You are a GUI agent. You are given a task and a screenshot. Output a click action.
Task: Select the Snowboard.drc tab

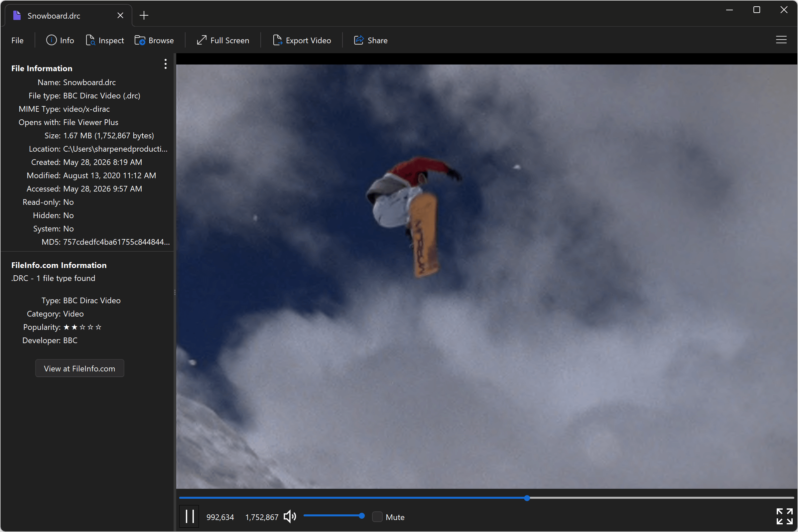click(68, 16)
